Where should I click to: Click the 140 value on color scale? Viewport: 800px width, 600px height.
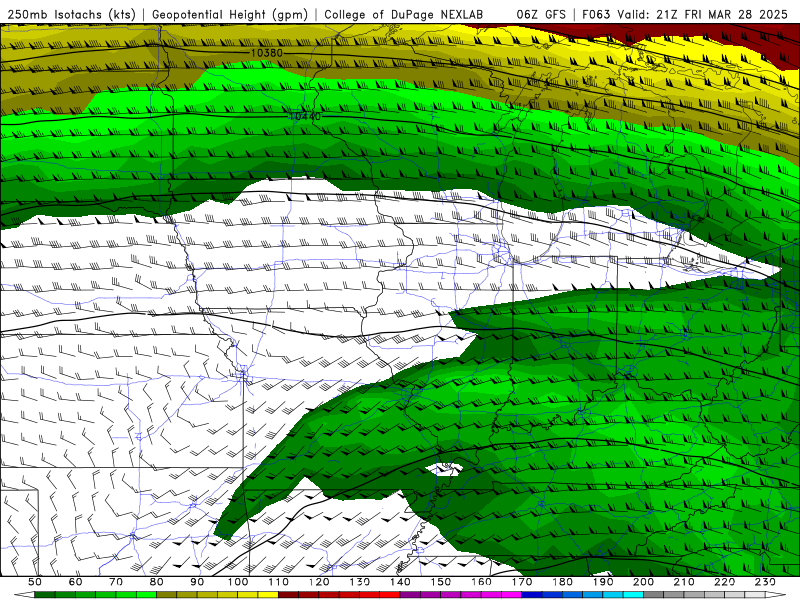(400, 582)
